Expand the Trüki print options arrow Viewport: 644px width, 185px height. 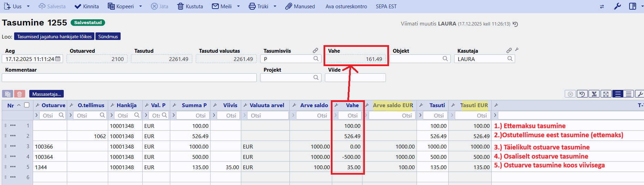(275, 7)
